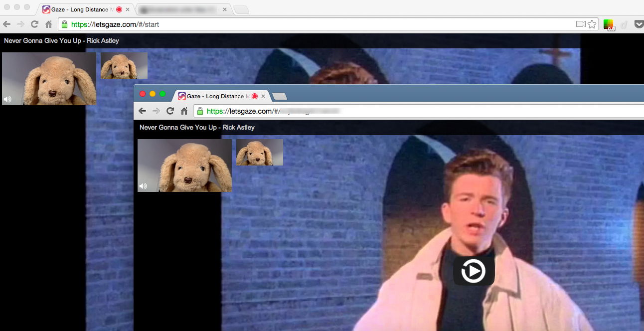Go back in the front browser window
Screen dimensions: 644x331
(x=143, y=111)
